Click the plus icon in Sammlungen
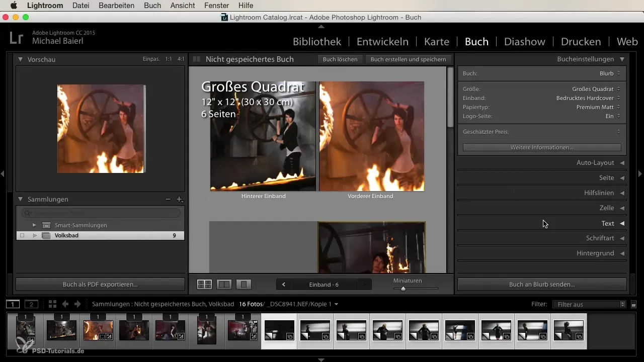 tap(180, 200)
